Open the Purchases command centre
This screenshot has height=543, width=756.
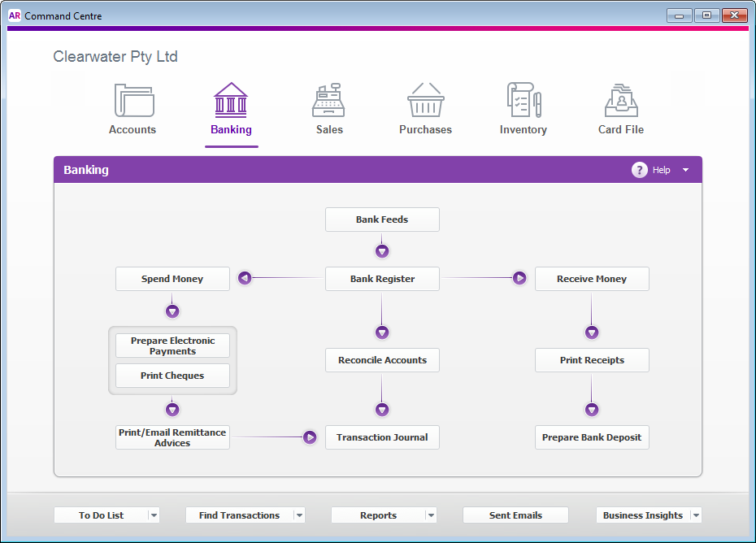click(425, 106)
